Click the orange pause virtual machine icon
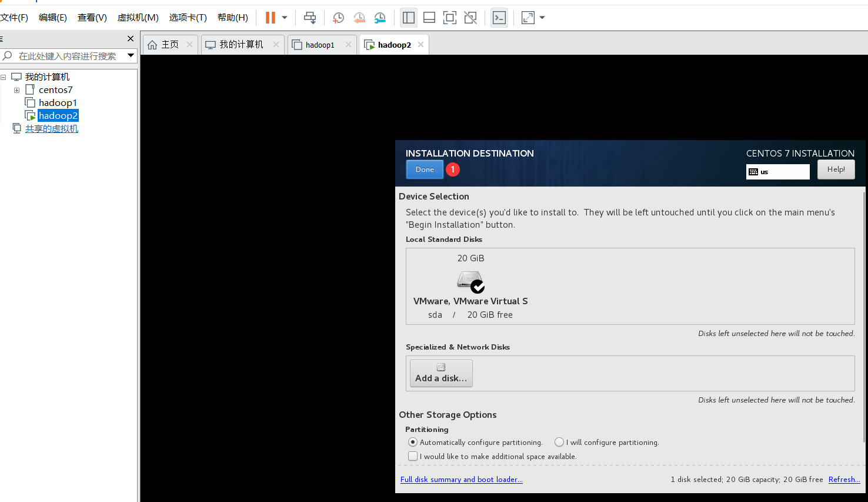This screenshot has height=502, width=868. (x=271, y=18)
